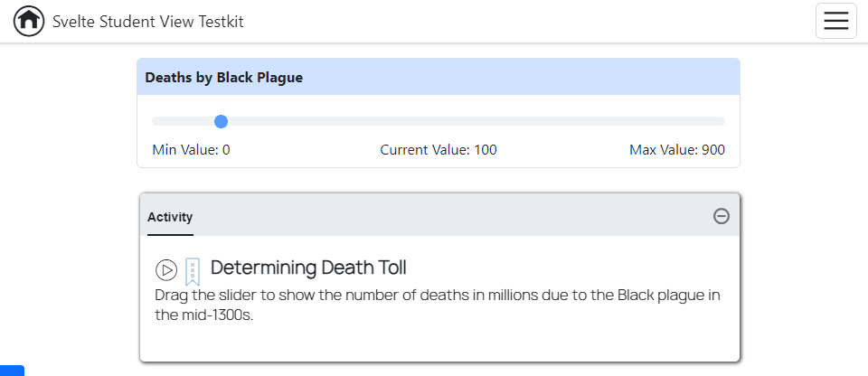Click the blue slider handle
Screen dimensions: 868x376
(221, 121)
